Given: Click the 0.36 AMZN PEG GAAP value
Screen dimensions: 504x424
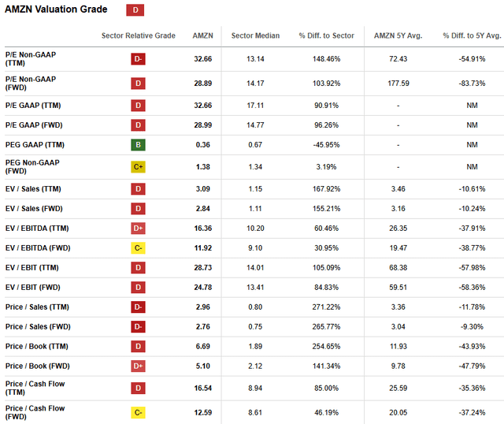Looking at the screenshot, I should (x=203, y=145).
